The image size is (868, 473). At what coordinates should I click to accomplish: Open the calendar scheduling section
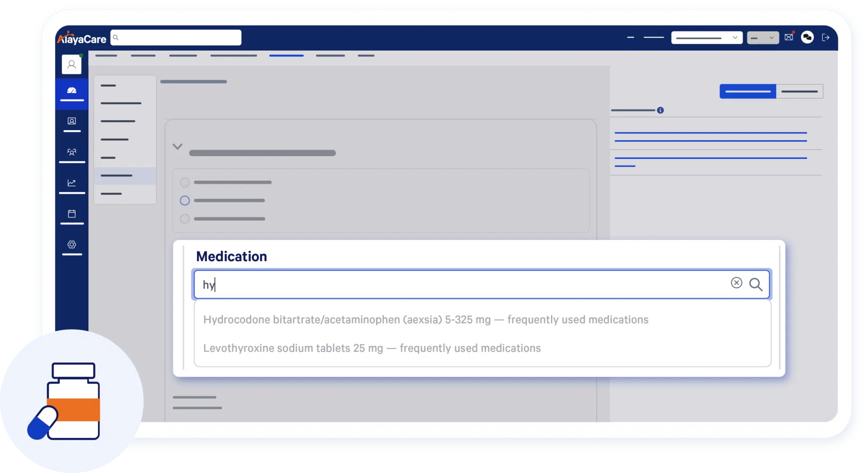[x=72, y=213]
